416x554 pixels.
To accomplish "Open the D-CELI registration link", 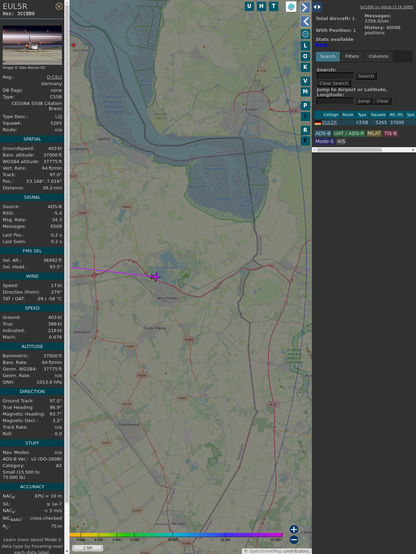I will tap(54, 77).
